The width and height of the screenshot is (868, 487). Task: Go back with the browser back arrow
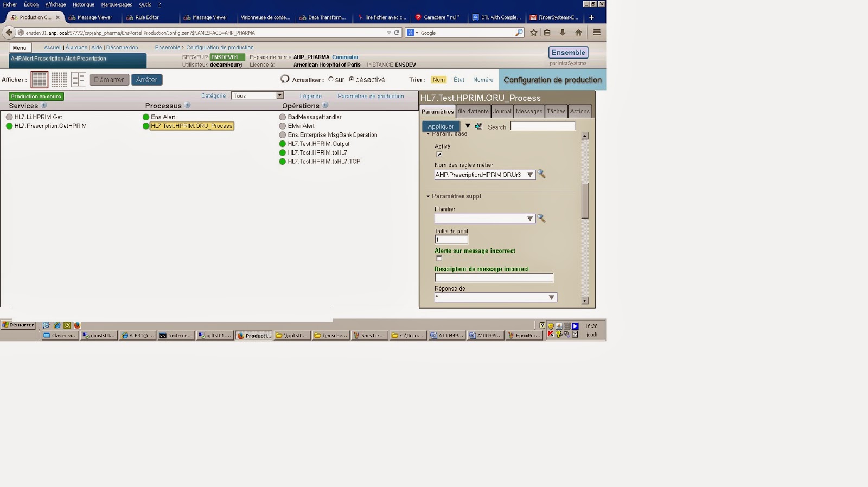9,33
